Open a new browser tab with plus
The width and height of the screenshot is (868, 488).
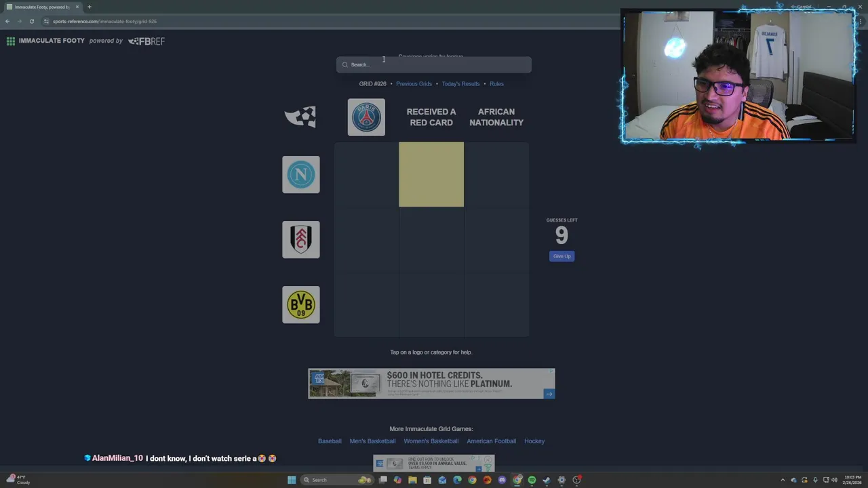coord(89,7)
